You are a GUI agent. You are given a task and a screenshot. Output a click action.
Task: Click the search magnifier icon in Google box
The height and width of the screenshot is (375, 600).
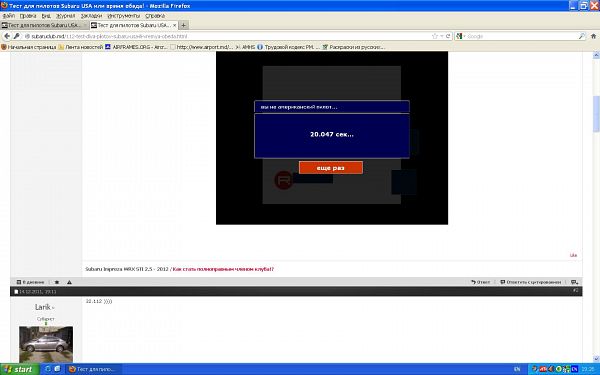pyautogui.click(x=581, y=36)
